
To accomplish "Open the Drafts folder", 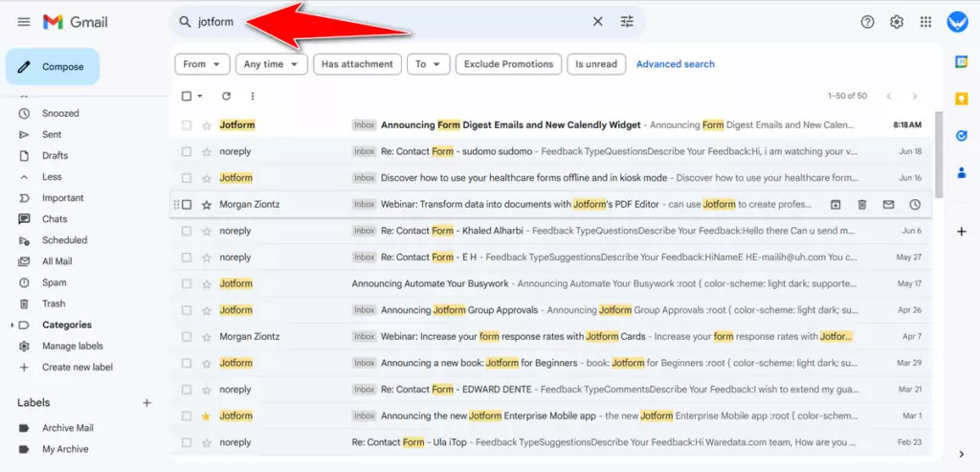I will coord(55,156).
